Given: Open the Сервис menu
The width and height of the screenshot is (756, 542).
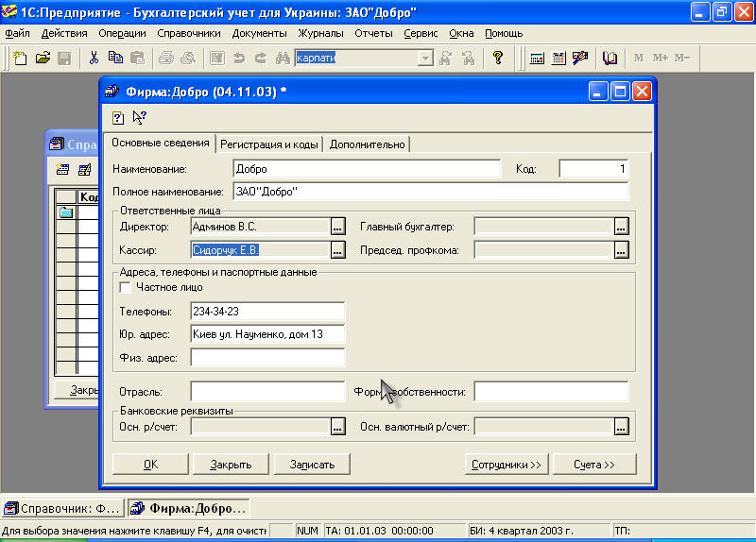Looking at the screenshot, I should click(x=421, y=33).
